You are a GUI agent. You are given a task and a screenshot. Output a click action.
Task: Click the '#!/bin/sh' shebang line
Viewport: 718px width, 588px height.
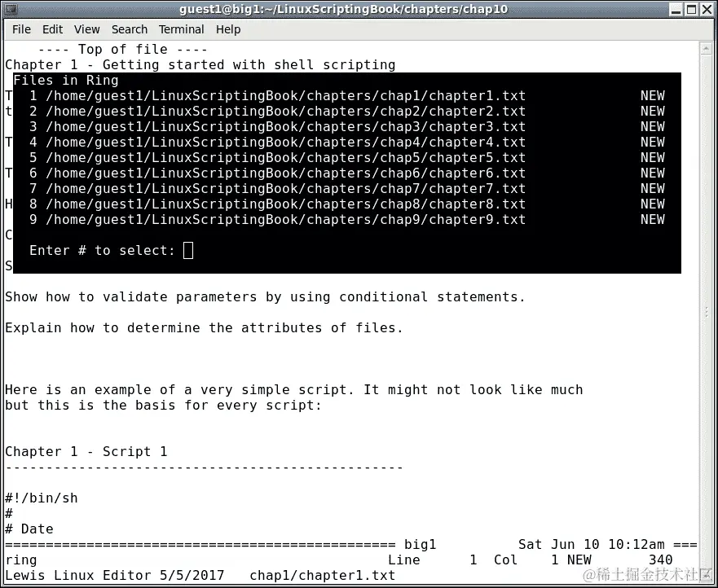pyautogui.click(x=42, y=498)
